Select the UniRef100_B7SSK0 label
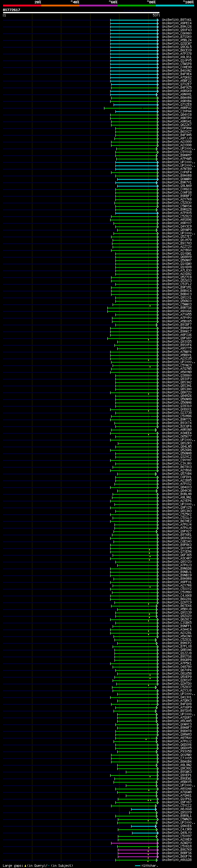197x868 pixels. coord(177,37)
